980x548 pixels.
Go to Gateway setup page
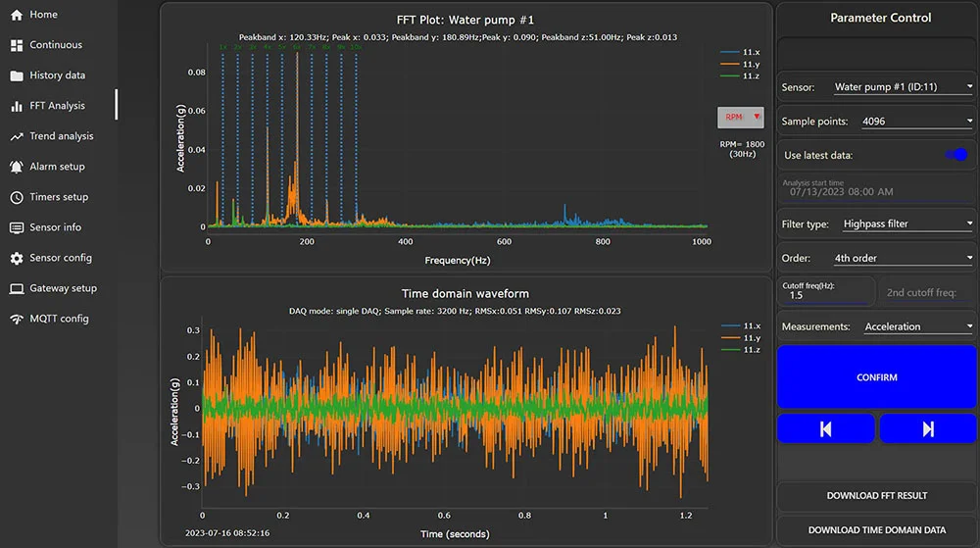(x=63, y=288)
